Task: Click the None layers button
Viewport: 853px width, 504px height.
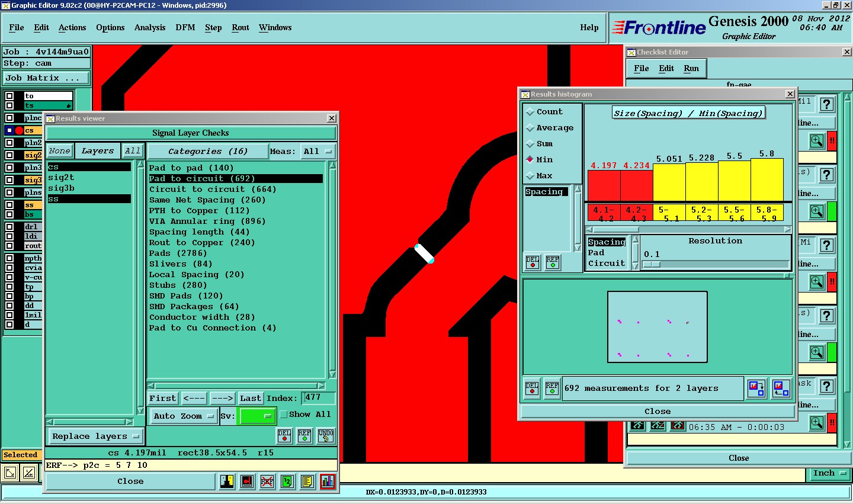Action: tap(60, 152)
